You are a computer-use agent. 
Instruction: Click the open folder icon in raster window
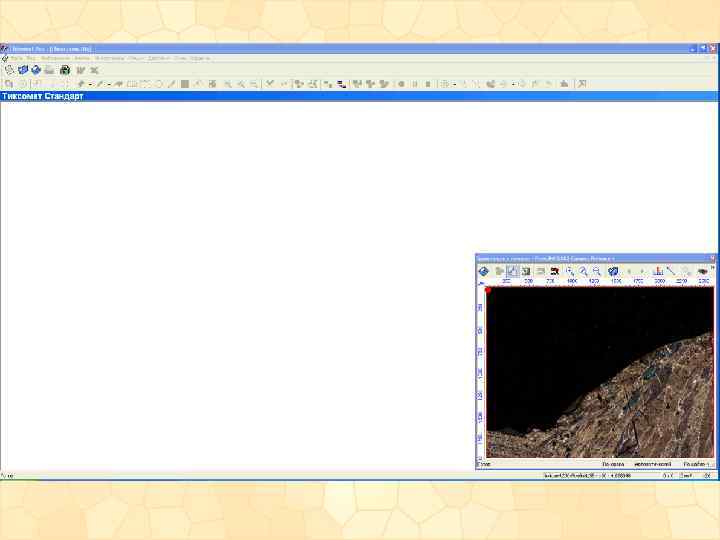pyautogui.click(x=500, y=271)
